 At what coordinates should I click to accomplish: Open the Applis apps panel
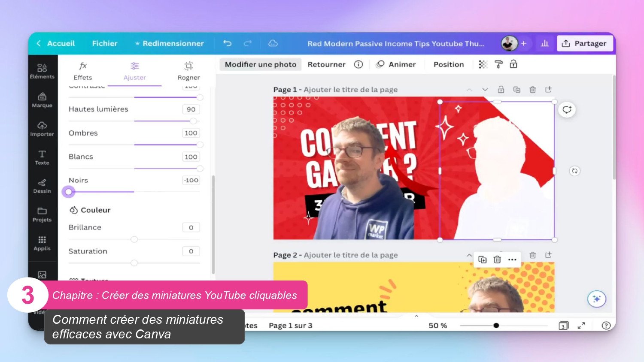(x=42, y=243)
